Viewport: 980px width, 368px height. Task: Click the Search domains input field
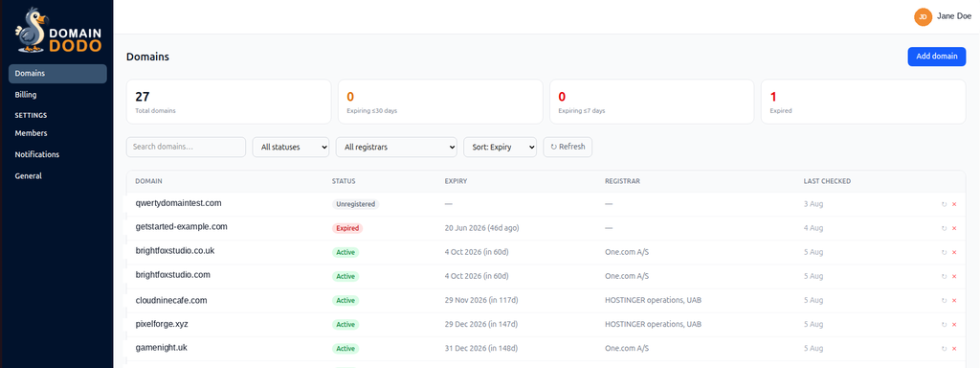186,147
